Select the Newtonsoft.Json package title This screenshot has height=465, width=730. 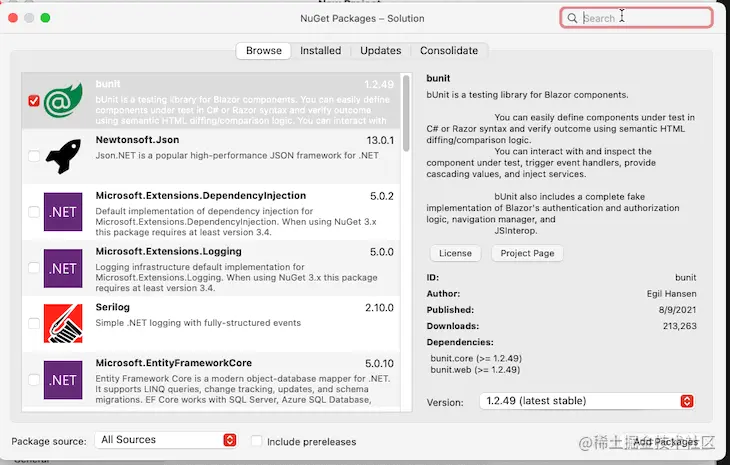pos(137,140)
